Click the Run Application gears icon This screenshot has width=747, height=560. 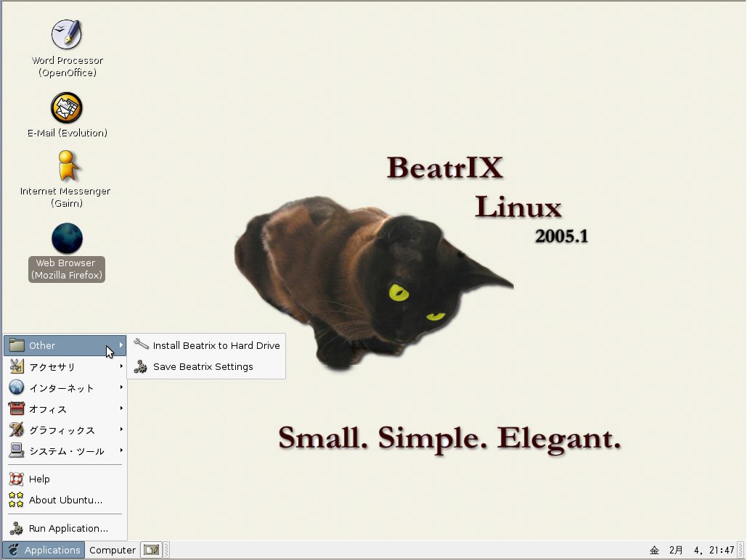click(17, 528)
